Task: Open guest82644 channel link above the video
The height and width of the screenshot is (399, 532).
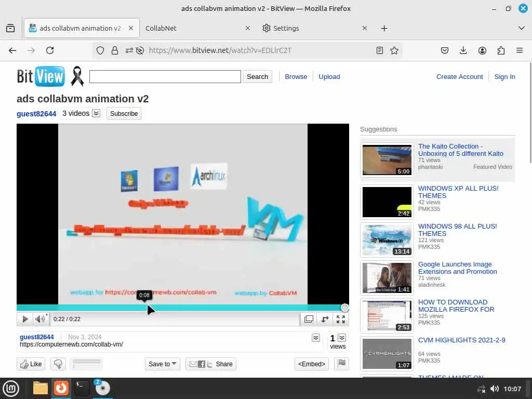Action: [x=36, y=114]
